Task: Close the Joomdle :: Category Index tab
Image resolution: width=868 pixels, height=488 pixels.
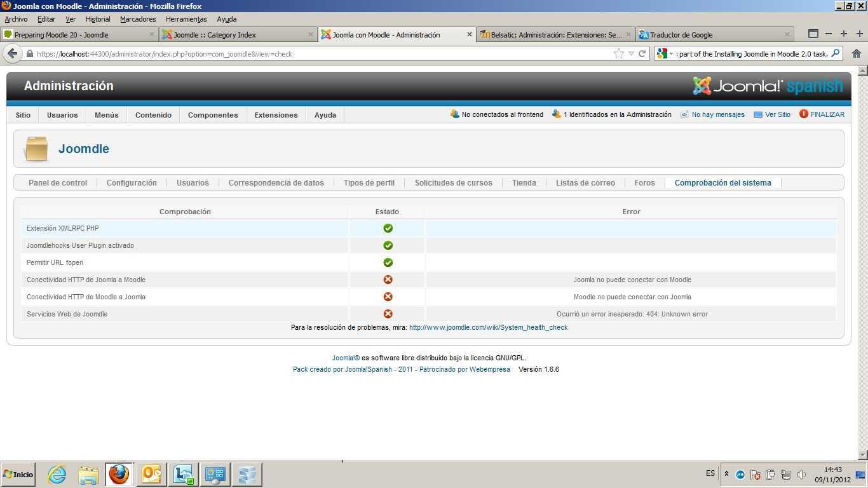Action: click(311, 34)
